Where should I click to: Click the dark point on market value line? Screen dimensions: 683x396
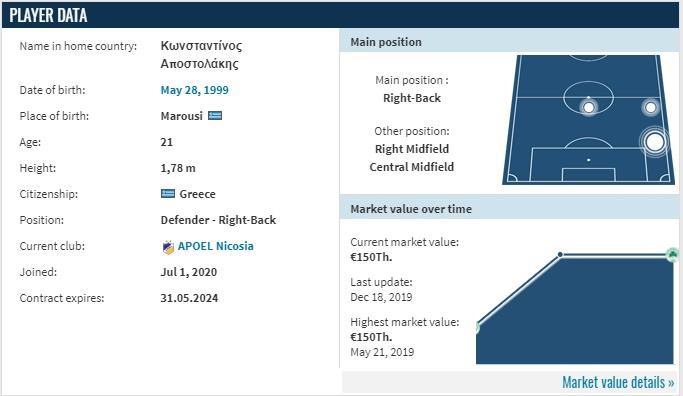pyautogui.click(x=560, y=254)
